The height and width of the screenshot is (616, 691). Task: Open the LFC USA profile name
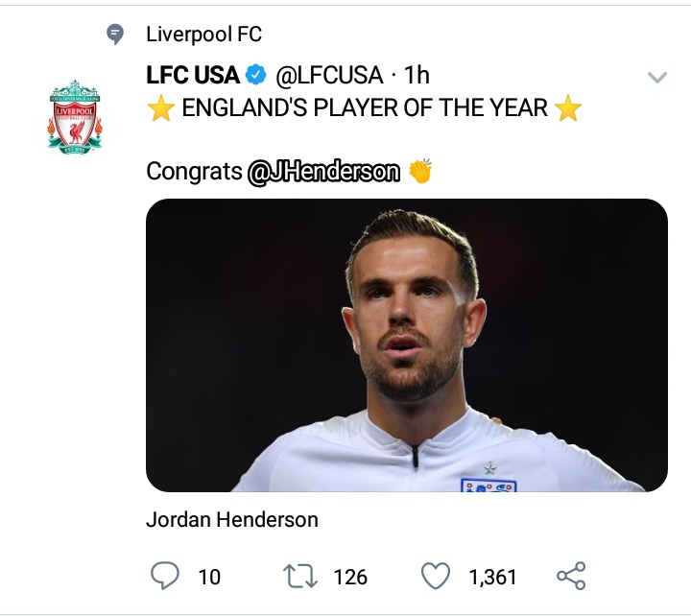[192, 74]
